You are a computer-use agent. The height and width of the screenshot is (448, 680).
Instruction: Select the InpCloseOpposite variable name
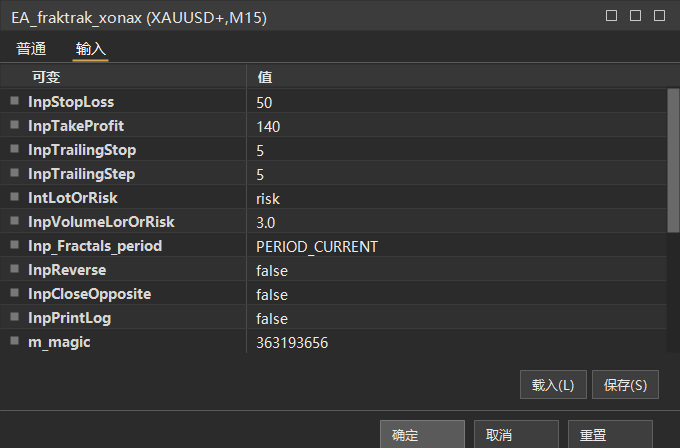coord(89,294)
